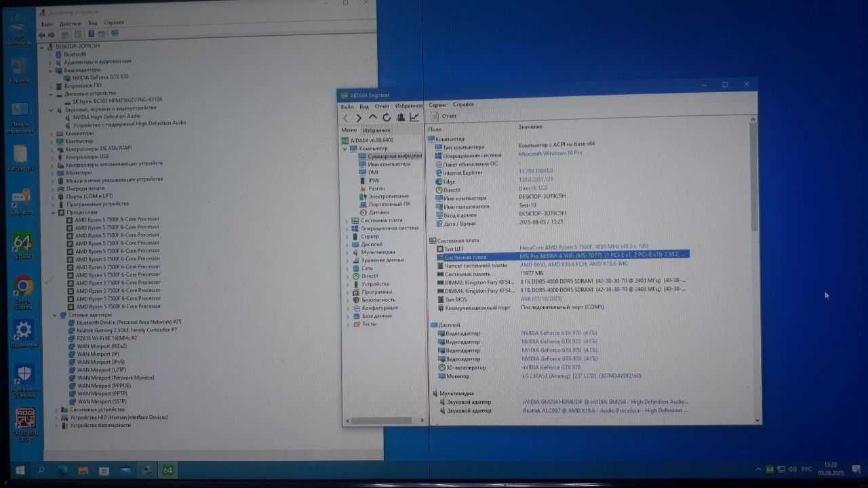Screen dimensions: 868x488
Task: Select Датчики in AIDA64 tree
Action: click(373, 212)
